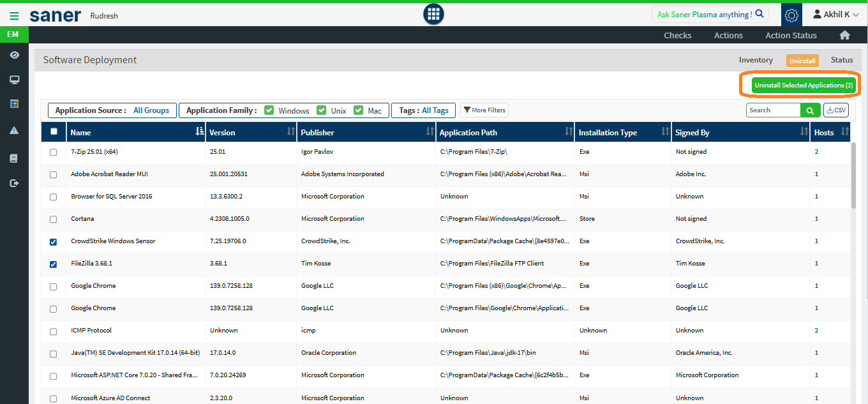The height and width of the screenshot is (404, 868).
Task: Click the settings gear icon
Action: coord(791,15)
